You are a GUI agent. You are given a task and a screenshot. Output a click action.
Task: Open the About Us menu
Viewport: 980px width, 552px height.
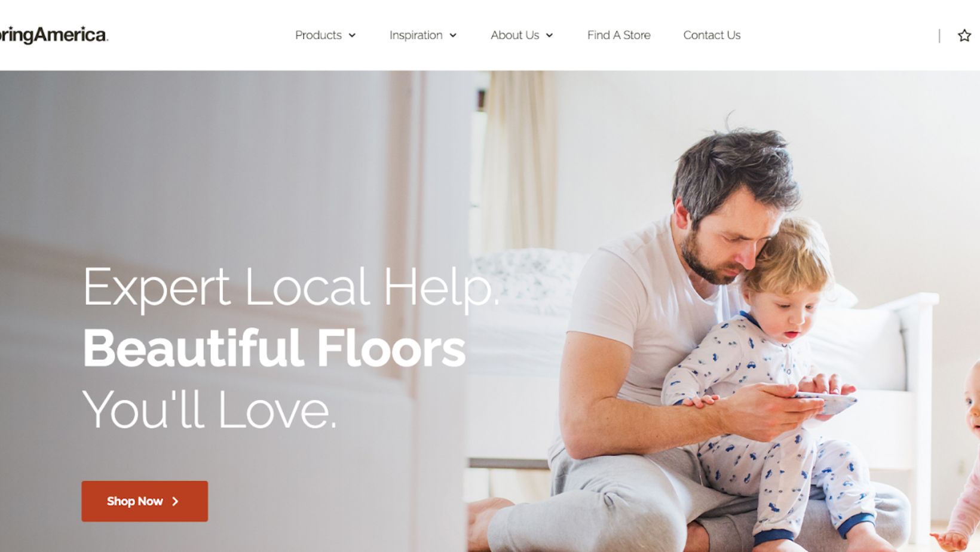coord(514,35)
